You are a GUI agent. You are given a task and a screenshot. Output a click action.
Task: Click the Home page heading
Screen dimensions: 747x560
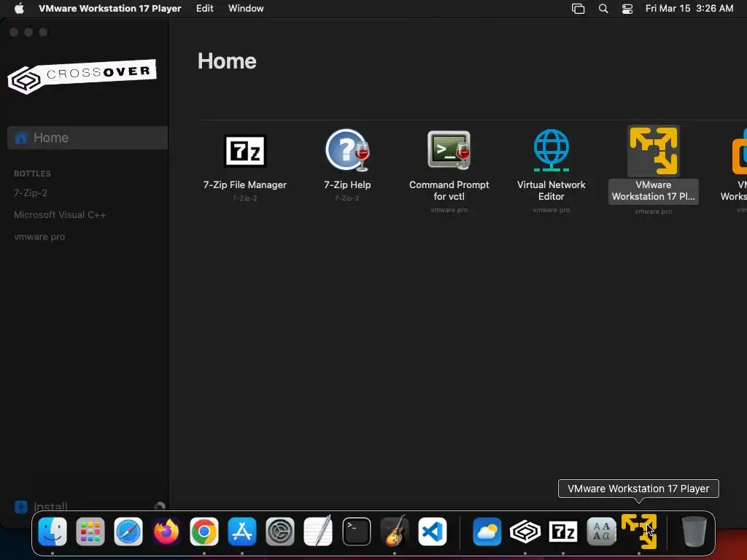tap(228, 61)
